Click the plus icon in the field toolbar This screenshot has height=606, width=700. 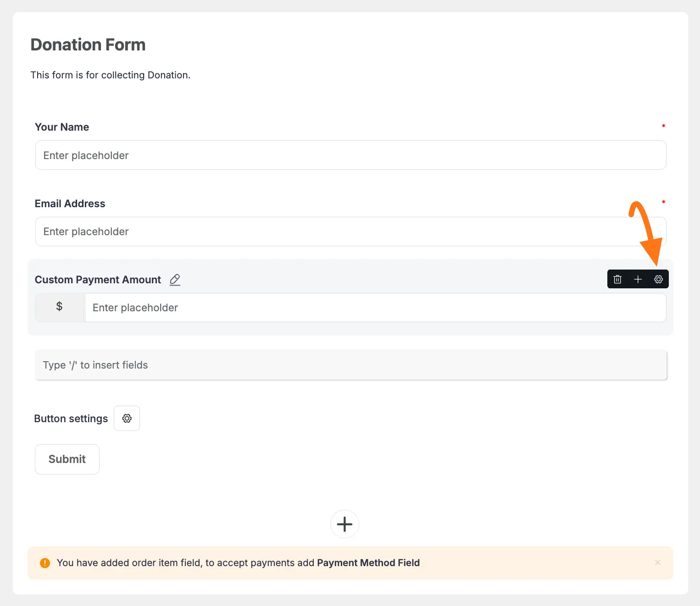click(638, 279)
